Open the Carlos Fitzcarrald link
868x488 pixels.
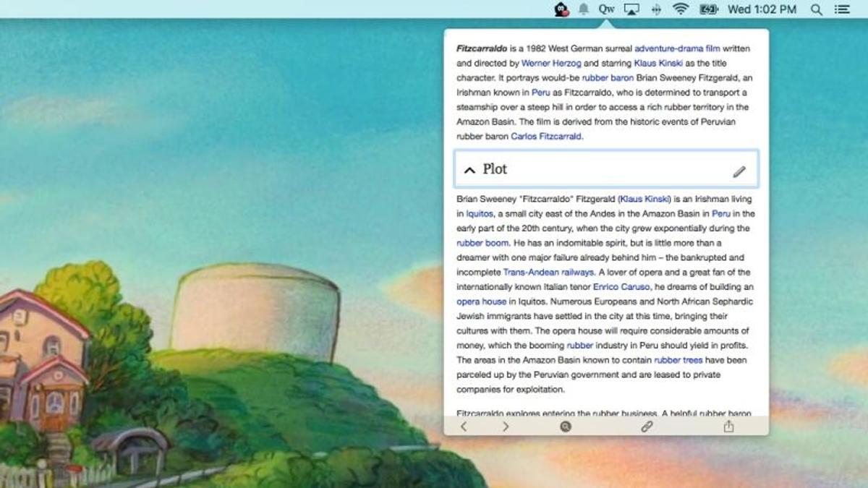(546, 136)
